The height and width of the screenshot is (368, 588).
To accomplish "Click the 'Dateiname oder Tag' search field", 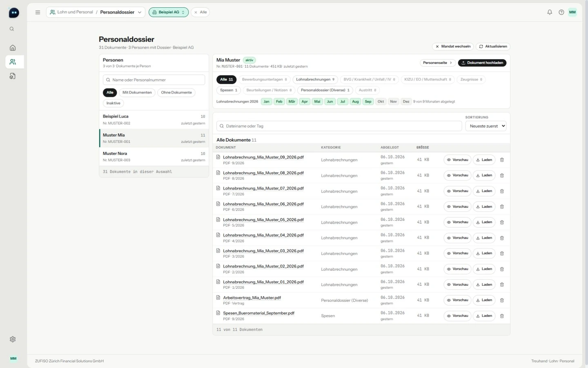I will click(x=339, y=126).
